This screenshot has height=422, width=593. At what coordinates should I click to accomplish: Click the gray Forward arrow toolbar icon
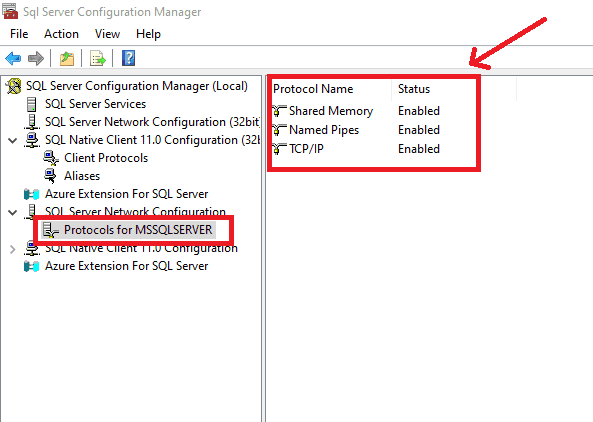pyautogui.click(x=36, y=59)
